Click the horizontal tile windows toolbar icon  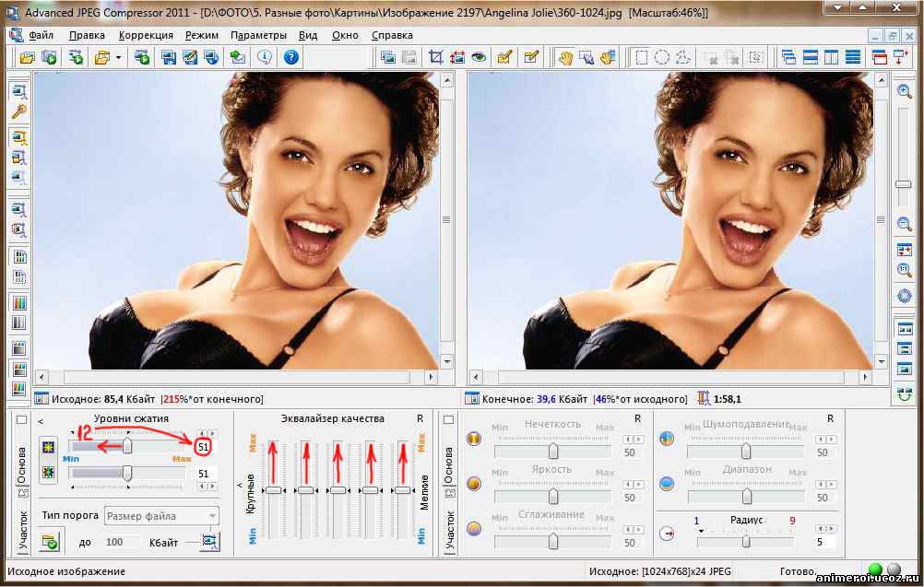(x=811, y=57)
